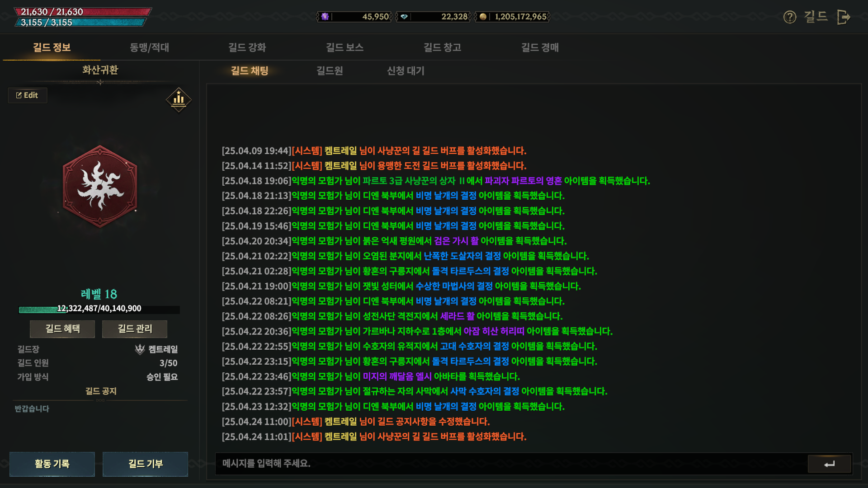
Task: Open the 길드 보스 tab
Action: click(344, 47)
